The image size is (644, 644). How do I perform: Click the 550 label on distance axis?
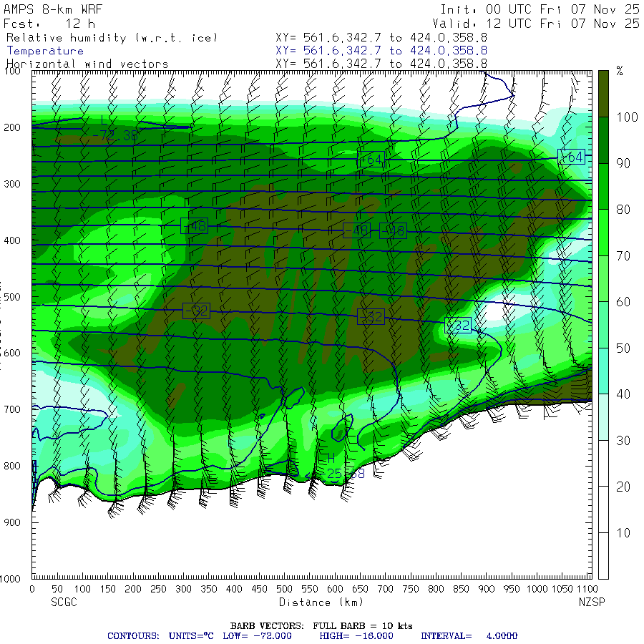coord(310,590)
